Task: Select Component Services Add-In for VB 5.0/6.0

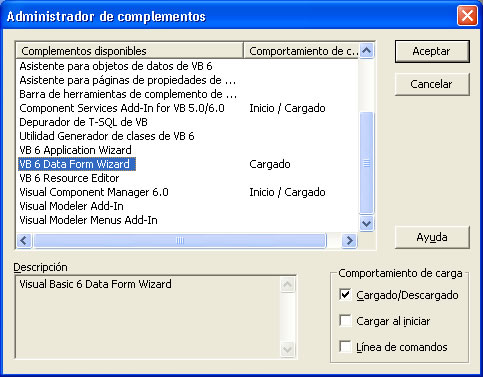Action: (x=122, y=108)
